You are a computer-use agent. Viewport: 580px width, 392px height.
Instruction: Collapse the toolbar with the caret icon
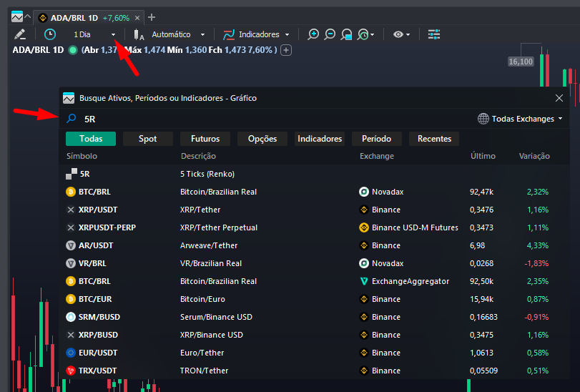coord(28,16)
